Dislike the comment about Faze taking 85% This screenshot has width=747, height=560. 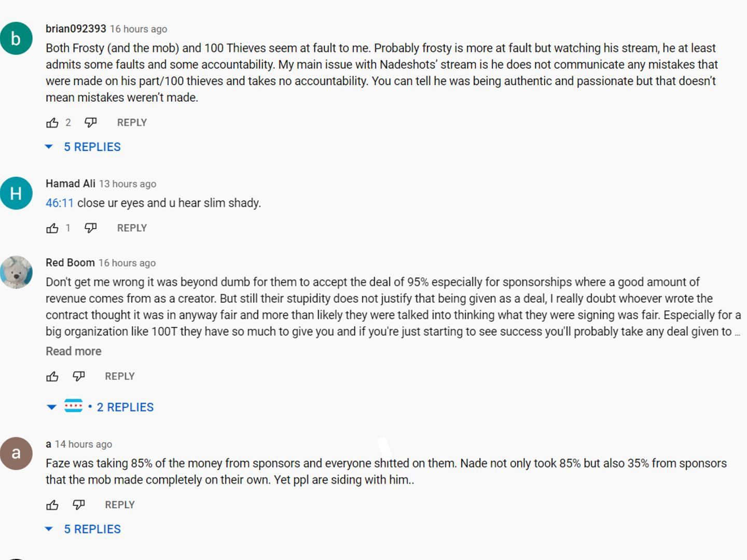tap(79, 505)
